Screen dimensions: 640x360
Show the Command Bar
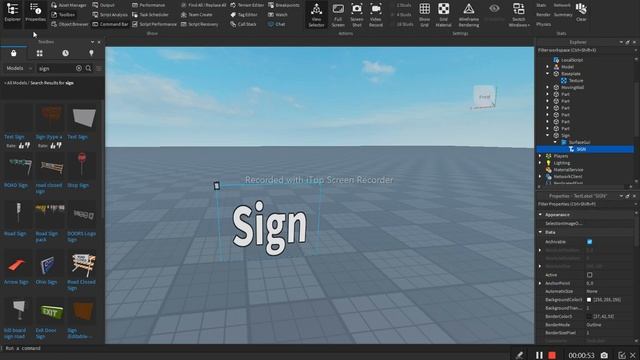[x=110, y=24]
